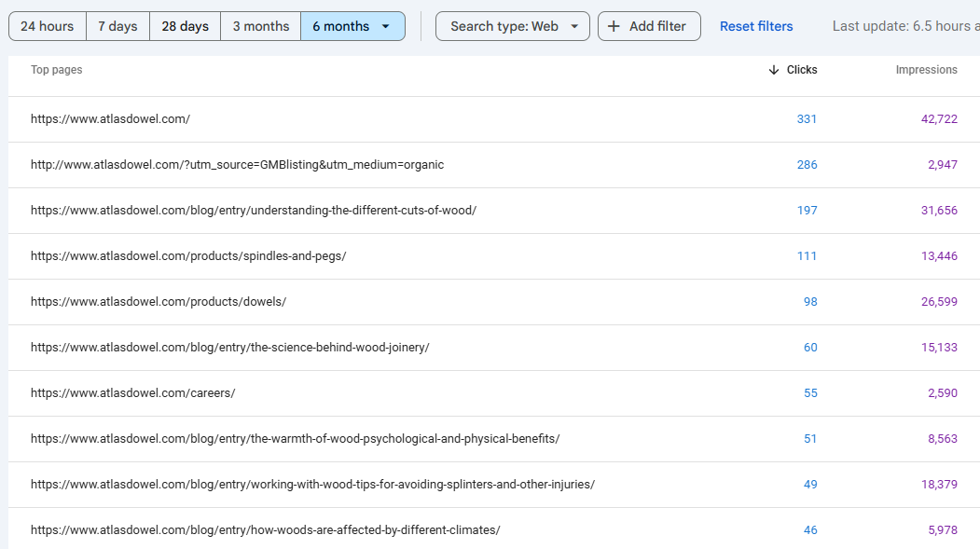Click the 51 clicks value
The height and width of the screenshot is (549, 980).
810,438
